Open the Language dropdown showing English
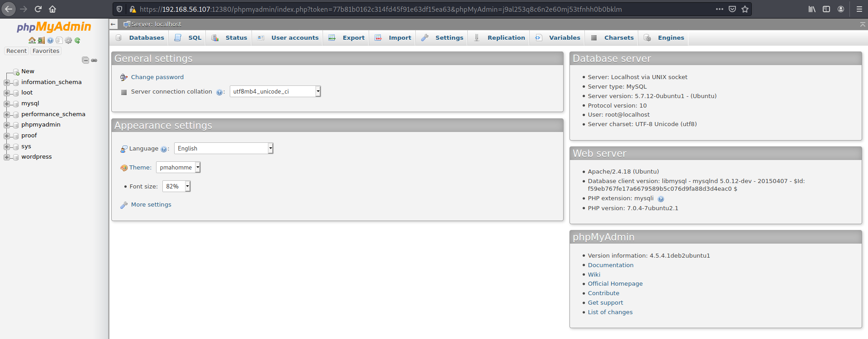This screenshot has height=339, width=868. [x=223, y=148]
